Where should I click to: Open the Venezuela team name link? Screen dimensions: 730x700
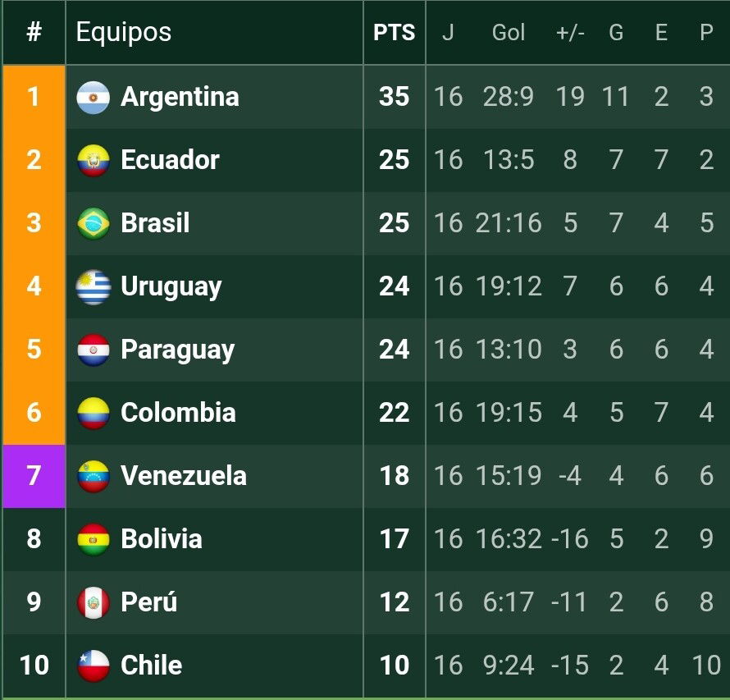click(x=184, y=475)
